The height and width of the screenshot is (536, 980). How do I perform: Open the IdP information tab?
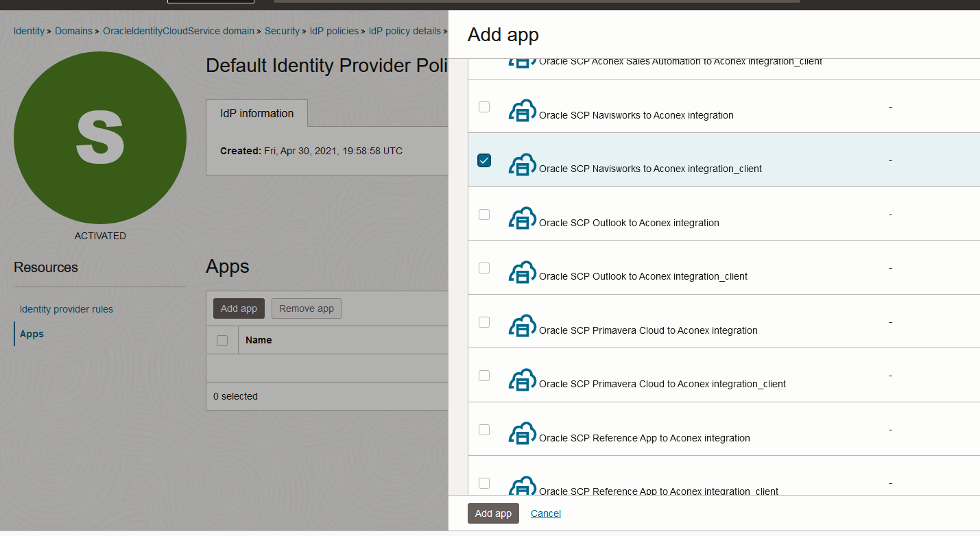pos(256,114)
